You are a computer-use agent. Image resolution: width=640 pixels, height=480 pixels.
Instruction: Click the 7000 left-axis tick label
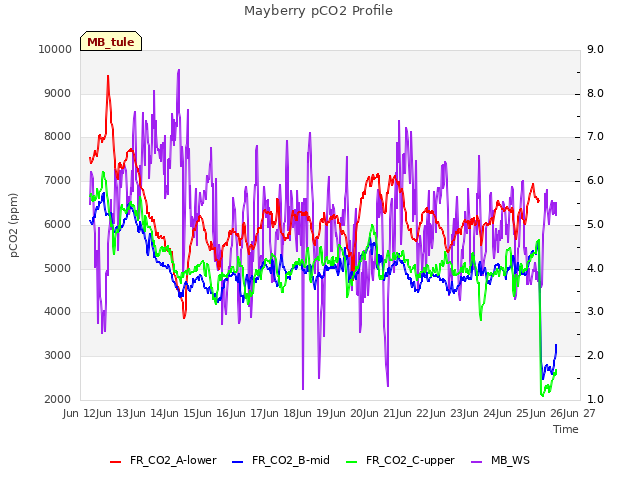click(58, 180)
